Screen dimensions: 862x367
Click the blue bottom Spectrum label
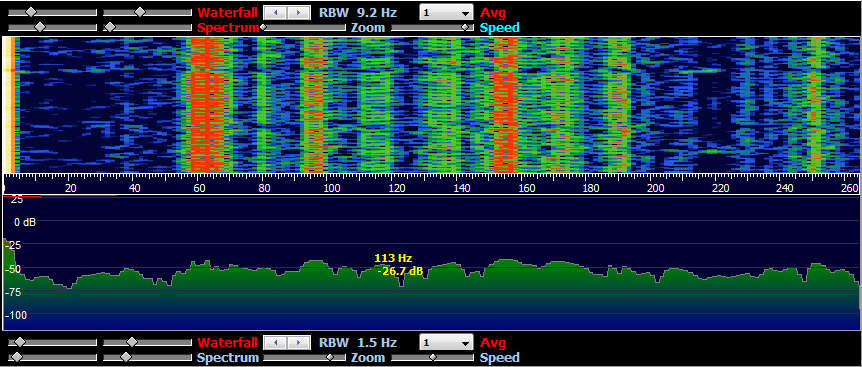click(228, 358)
